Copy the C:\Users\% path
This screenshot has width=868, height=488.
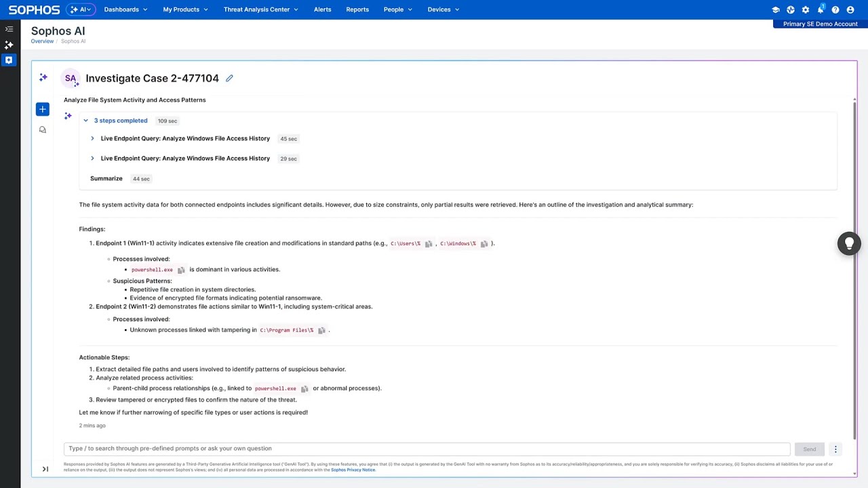tap(429, 244)
